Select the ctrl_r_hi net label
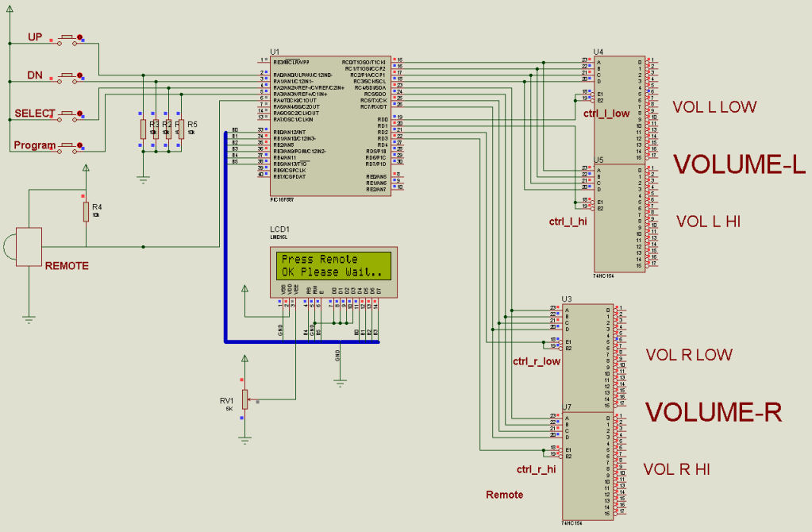 536,469
